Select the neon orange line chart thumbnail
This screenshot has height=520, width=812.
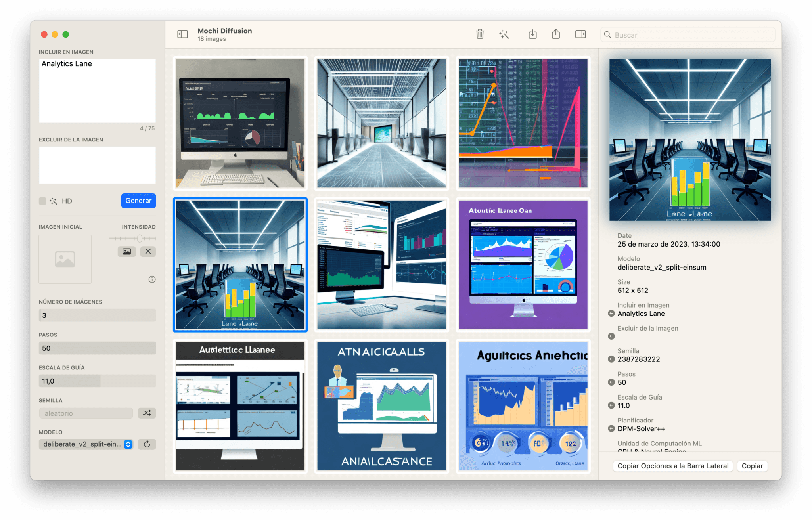pos(523,123)
